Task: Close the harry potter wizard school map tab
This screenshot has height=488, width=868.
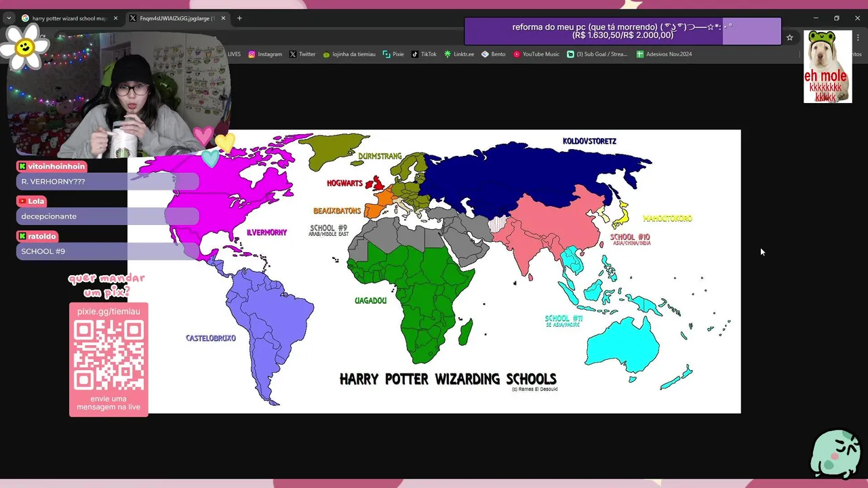Action: point(115,18)
